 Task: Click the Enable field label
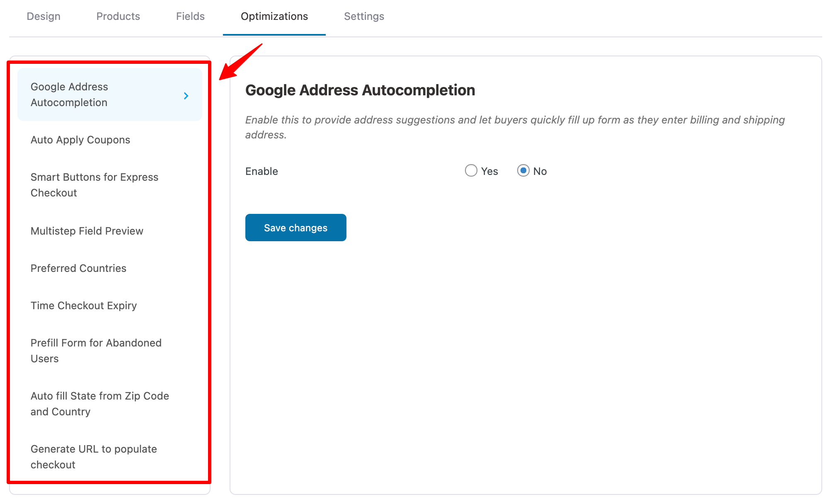[261, 171]
